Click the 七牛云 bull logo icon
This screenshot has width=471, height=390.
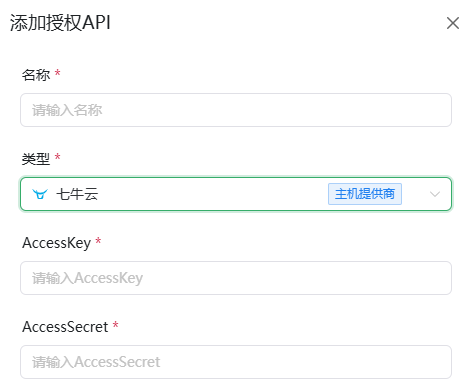click(x=40, y=194)
